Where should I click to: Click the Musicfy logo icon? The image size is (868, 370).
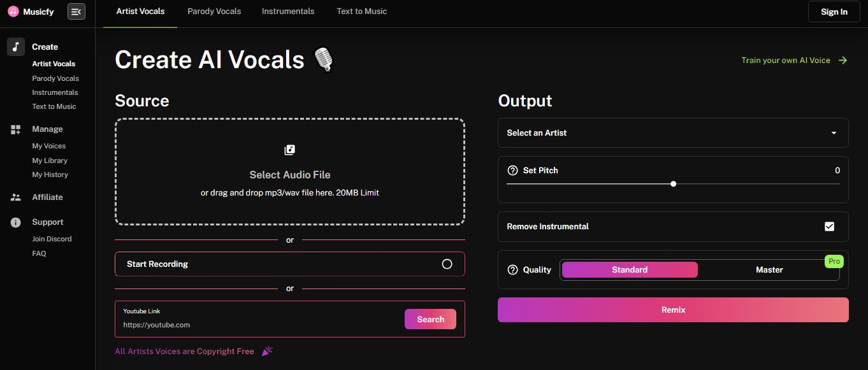click(13, 11)
